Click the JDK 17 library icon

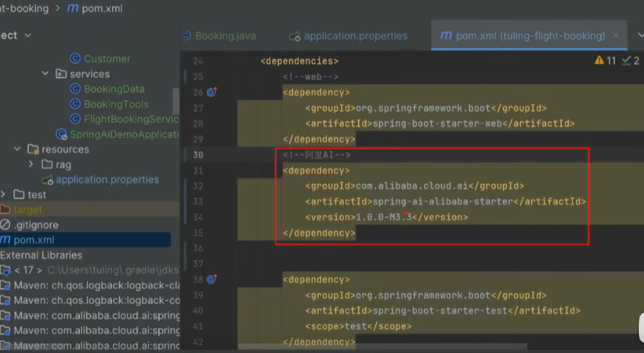click(5, 270)
